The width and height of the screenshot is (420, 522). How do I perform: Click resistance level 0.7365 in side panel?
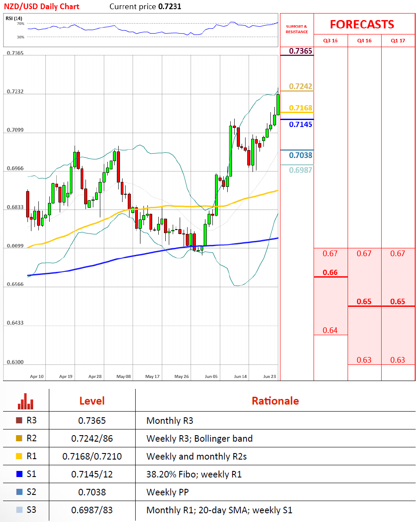[300, 51]
